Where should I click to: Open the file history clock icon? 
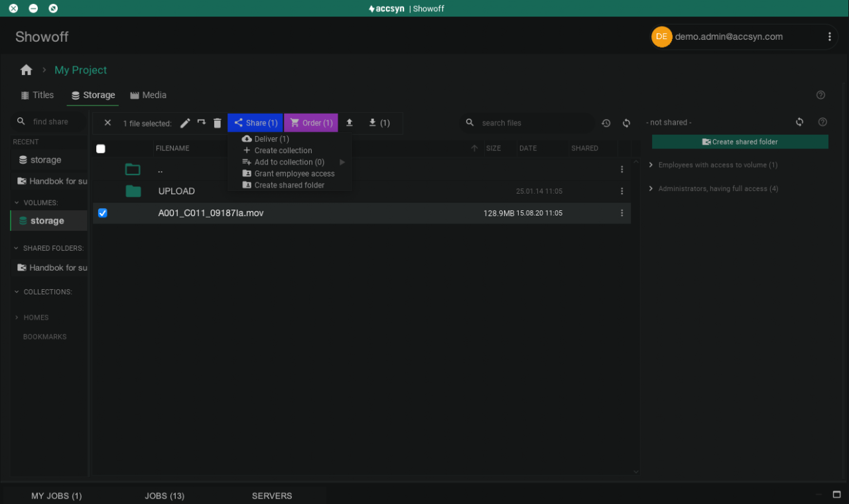[x=606, y=123]
